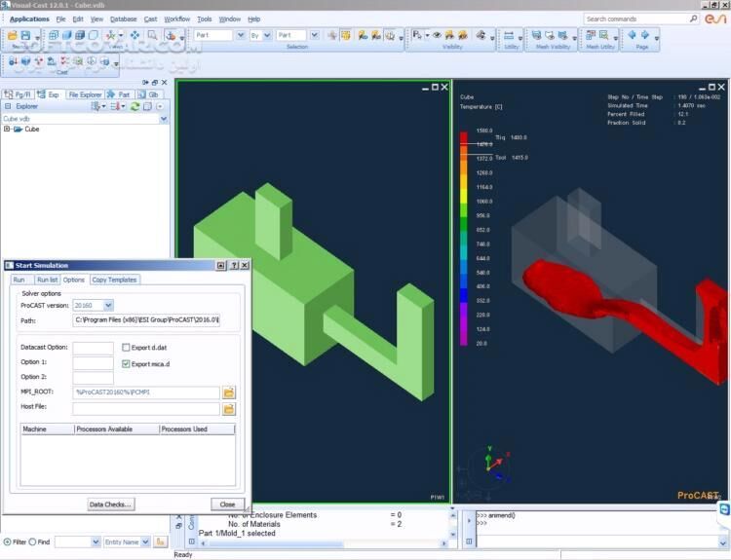Viewport: 731px width, 560px height.
Task: Open the Cast menu
Action: [x=149, y=19]
